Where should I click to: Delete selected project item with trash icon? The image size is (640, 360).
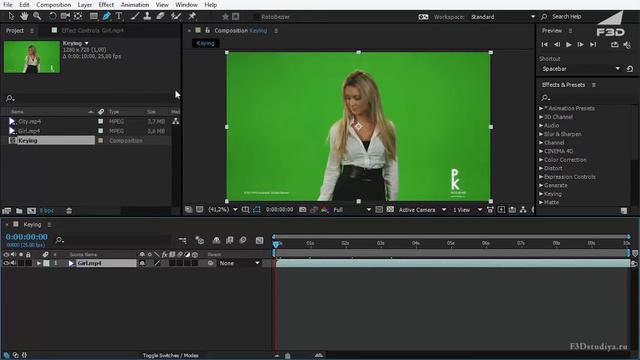tap(69, 211)
